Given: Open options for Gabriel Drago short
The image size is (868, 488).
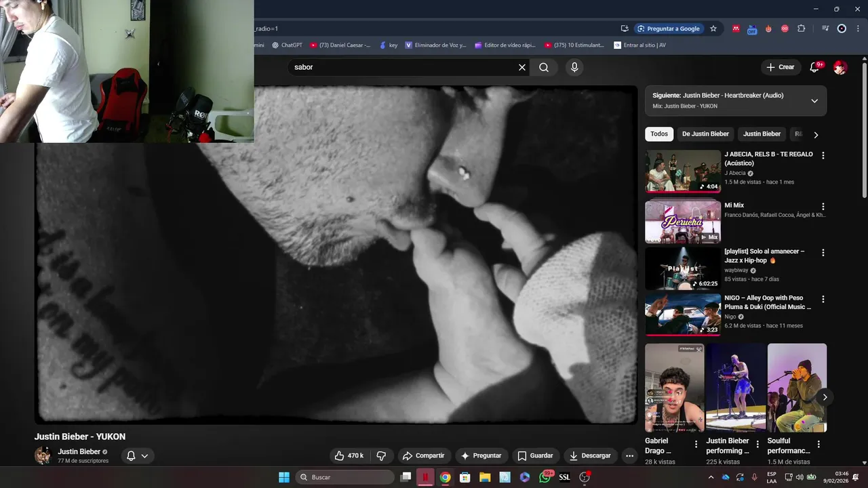Looking at the screenshot, I should [x=696, y=444].
